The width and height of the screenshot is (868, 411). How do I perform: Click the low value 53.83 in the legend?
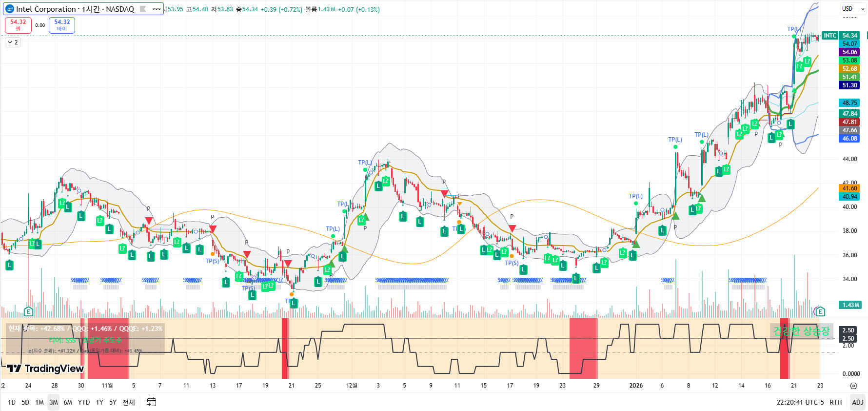(225, 9)
